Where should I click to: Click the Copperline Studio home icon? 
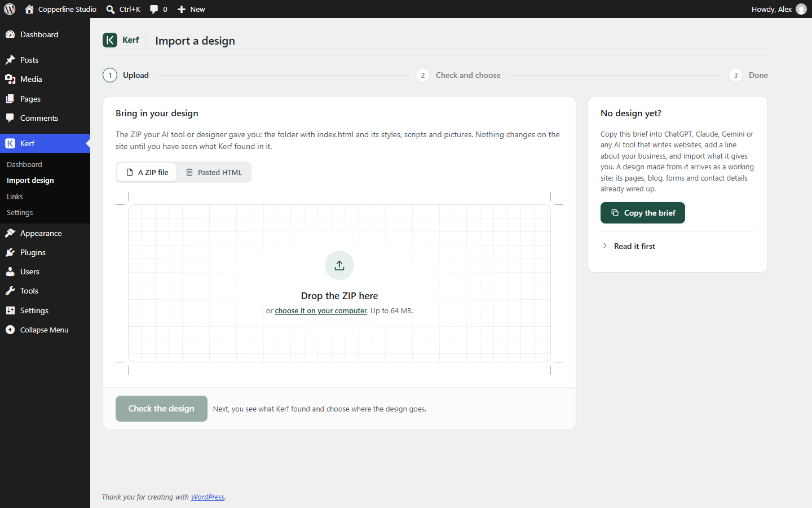click(x=29, y=9)
